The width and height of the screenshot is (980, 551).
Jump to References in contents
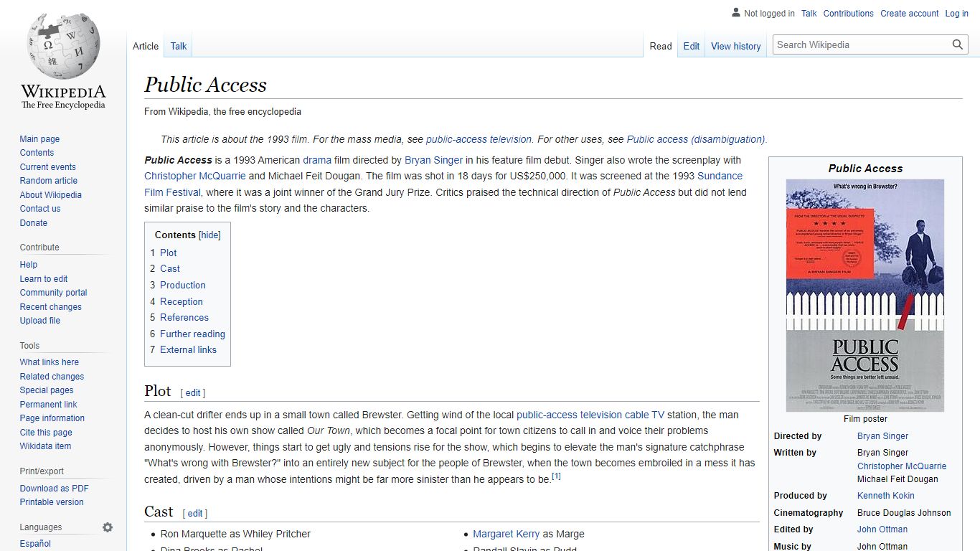coord(184,317)
